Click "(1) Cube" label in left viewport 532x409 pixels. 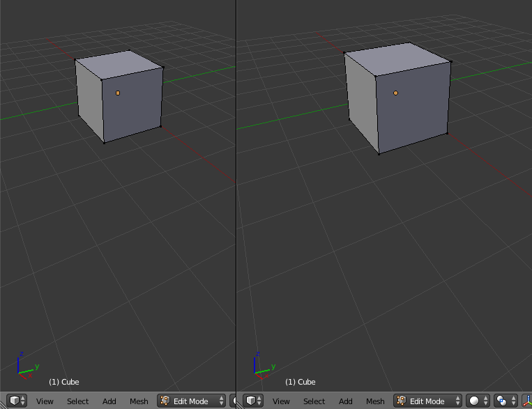tap(63, 382)
